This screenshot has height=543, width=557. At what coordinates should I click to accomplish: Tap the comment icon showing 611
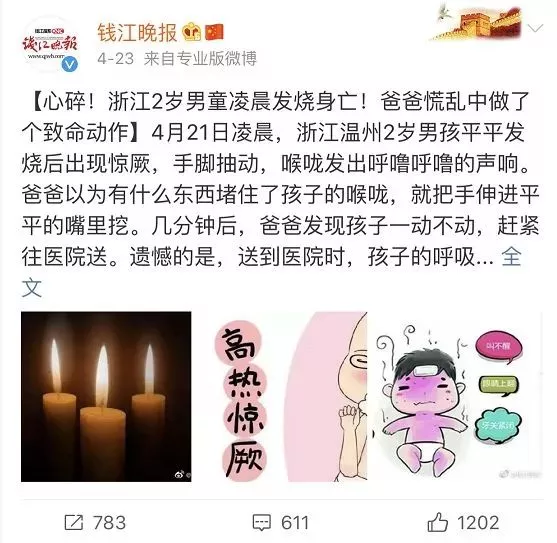262,523
